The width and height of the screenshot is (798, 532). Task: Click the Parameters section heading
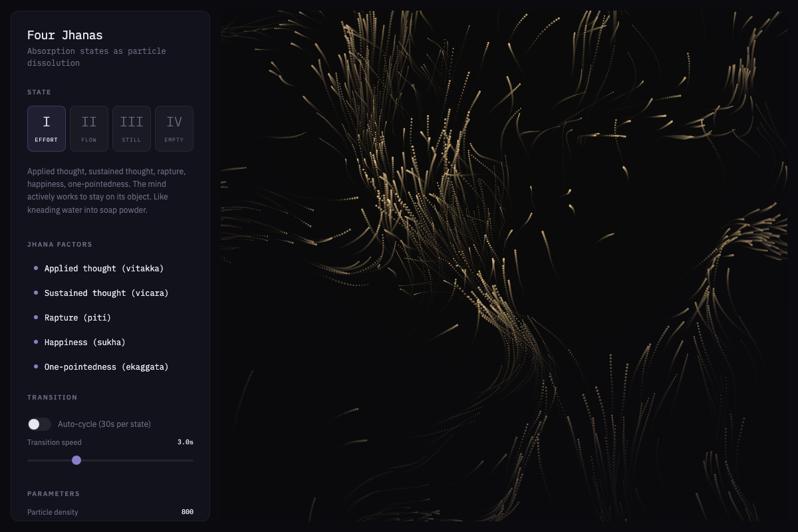coord(53,494)
